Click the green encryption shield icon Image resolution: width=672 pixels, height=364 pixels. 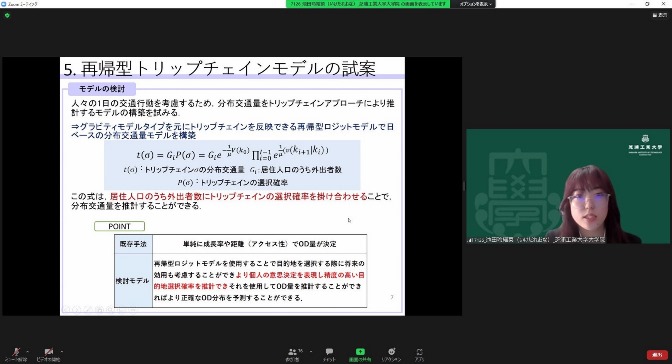[7, 15]
